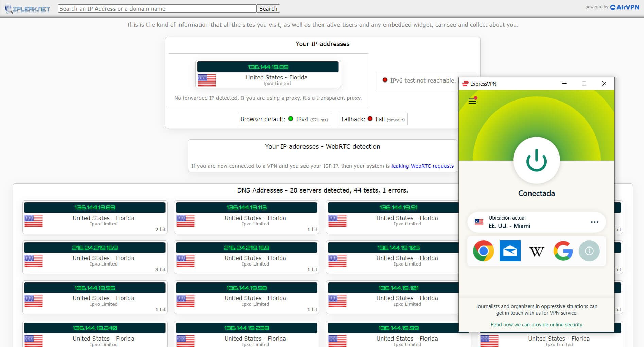Select DNS address 136.144.19.95
This screenshot has width=644, height=347.
(95, 288)
